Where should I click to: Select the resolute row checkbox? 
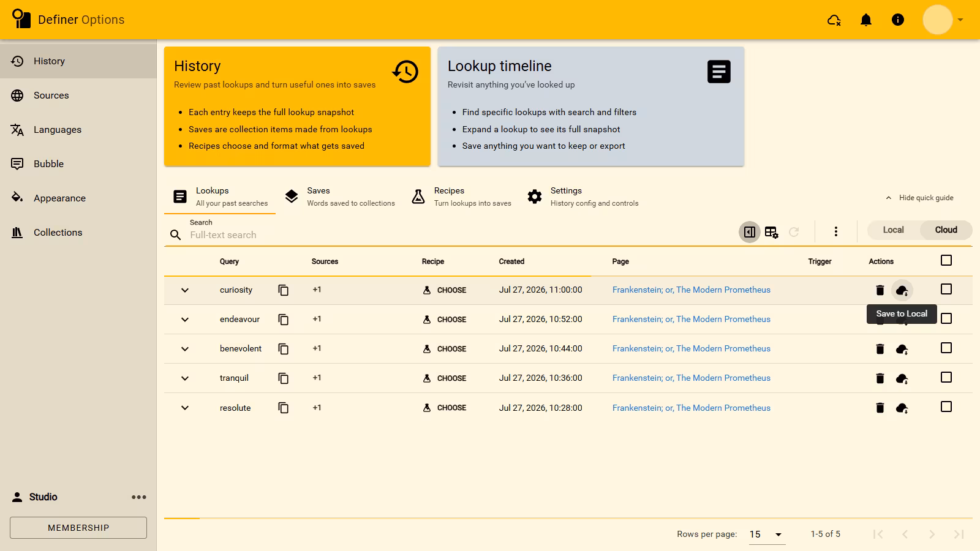(946, 407)
